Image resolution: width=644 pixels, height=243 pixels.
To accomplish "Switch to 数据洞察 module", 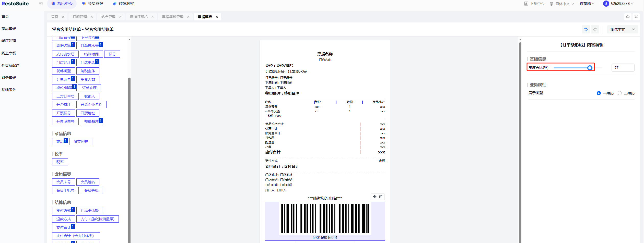I will tap(123, 4).
